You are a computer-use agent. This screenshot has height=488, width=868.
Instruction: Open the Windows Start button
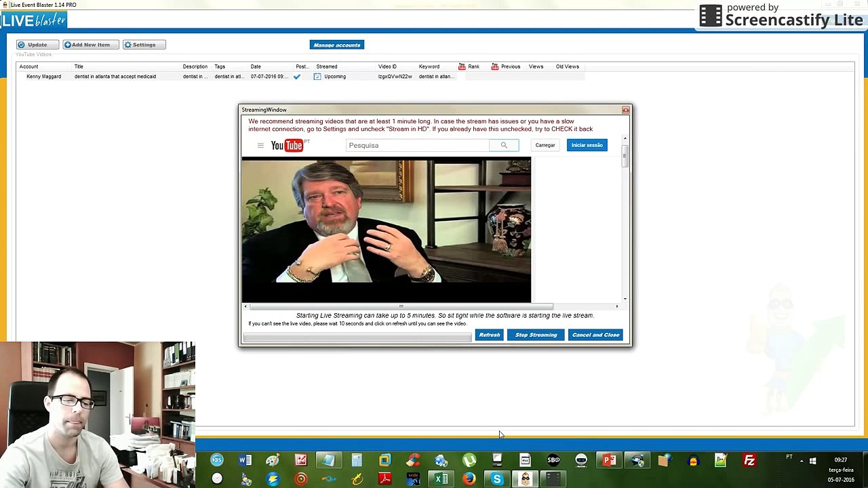(812, 461)
